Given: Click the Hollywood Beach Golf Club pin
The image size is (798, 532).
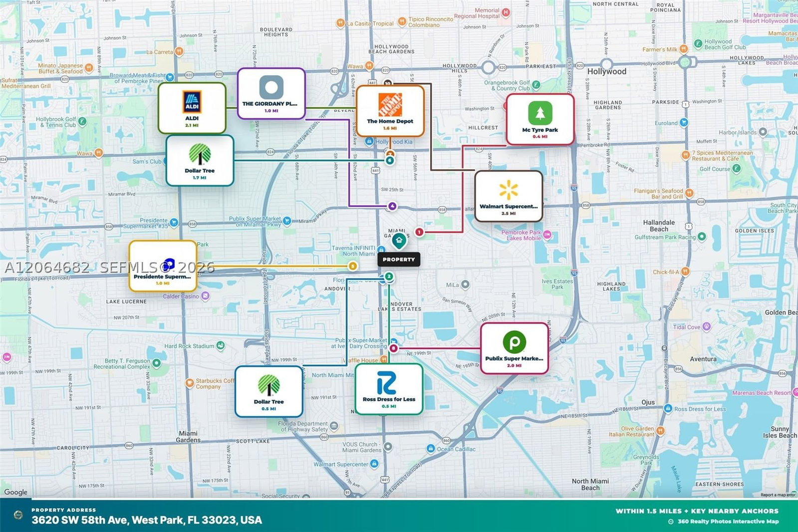Looking at the screenshot, I should coord(698,44).
